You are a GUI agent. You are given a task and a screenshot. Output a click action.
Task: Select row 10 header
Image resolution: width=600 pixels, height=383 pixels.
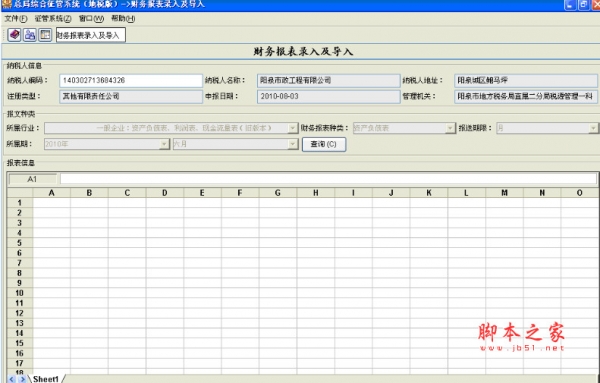20,293
